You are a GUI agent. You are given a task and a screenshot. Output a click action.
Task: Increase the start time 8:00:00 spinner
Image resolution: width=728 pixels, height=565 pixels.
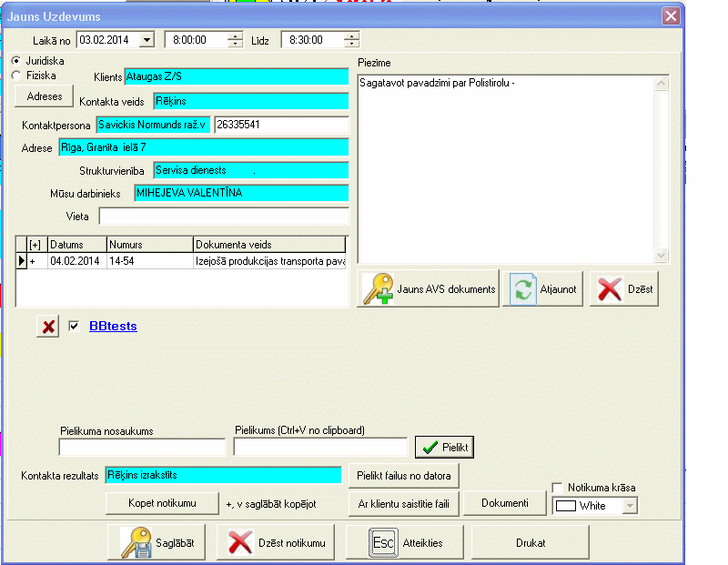[236, 36]
